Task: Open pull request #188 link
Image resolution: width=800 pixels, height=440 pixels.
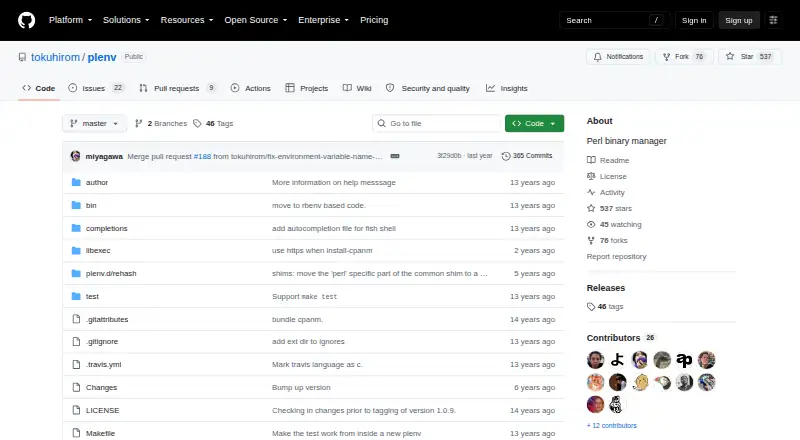Action: pyautogui.click(x=202, y=156)
